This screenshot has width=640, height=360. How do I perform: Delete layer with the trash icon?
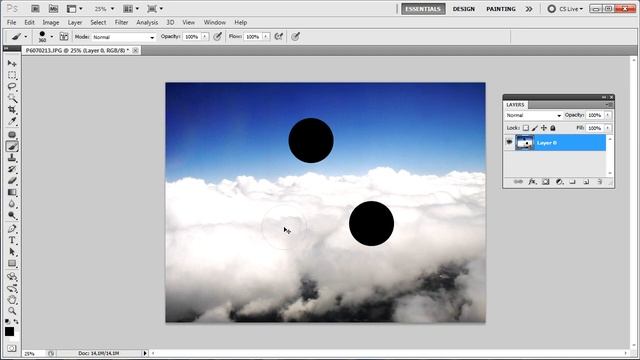[x=599, y=182]
